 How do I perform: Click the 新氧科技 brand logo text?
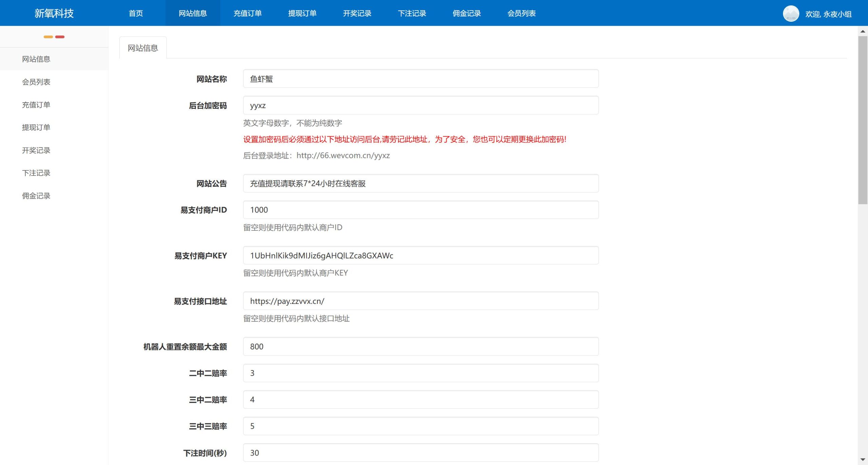pyautogui.click(x=54, y=13)
